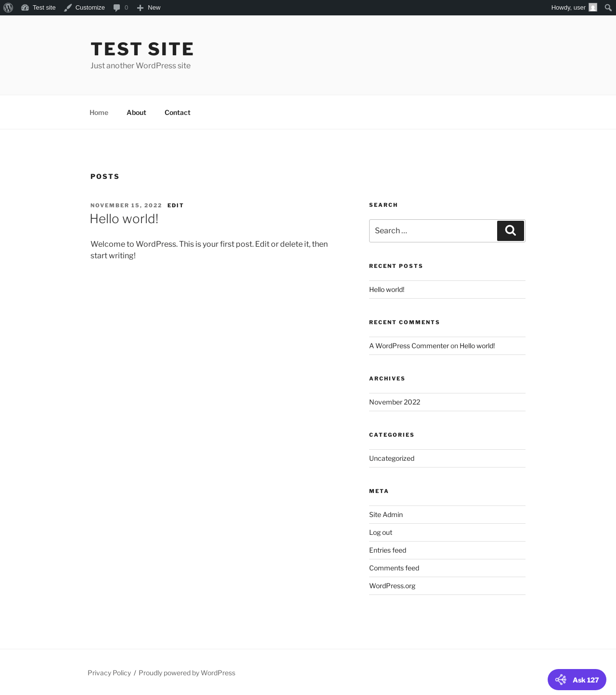Viewport: 616px width, 695px height.
Task: Open the About menu item
Action: click(x=136, y=113)
